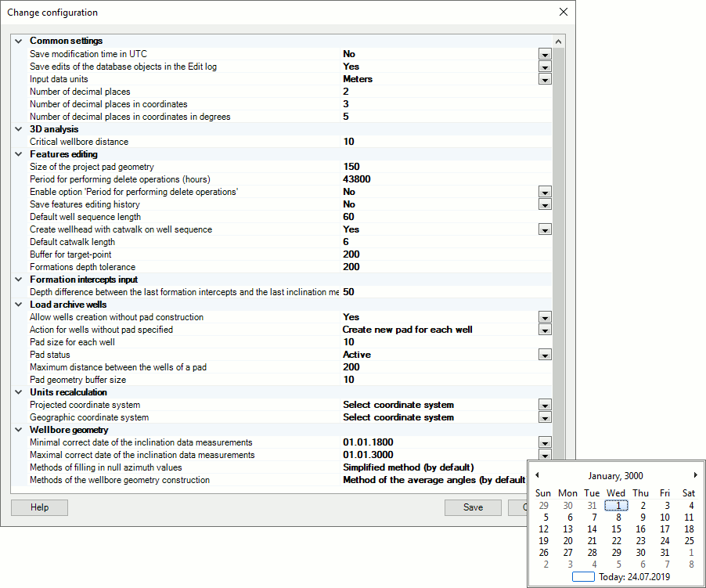Open Input data units dropdown
706x588 pixels.
click(x=545, y=80)
